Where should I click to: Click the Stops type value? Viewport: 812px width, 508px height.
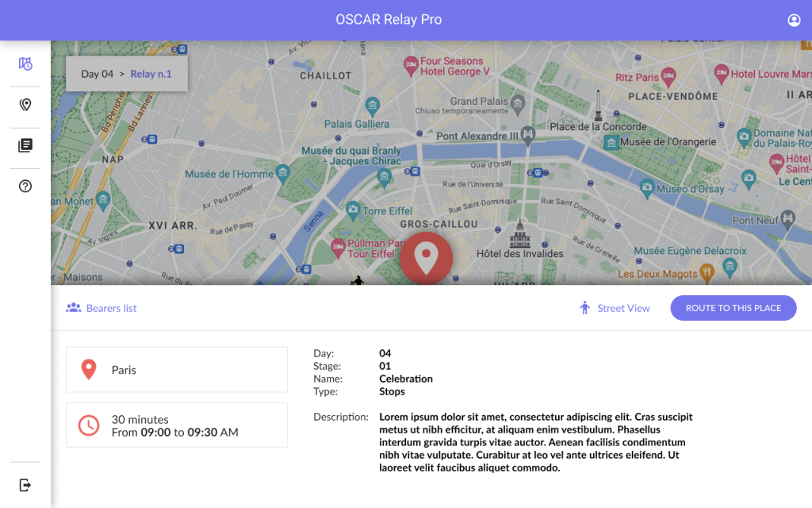392,391
